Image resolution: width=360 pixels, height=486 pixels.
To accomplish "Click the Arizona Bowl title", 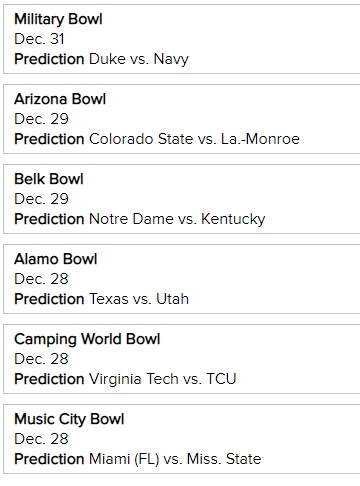I will pos(60,99).
